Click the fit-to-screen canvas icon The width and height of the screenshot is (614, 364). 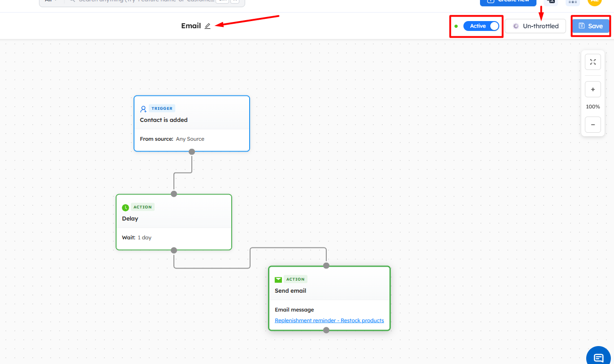pos(592,62)
